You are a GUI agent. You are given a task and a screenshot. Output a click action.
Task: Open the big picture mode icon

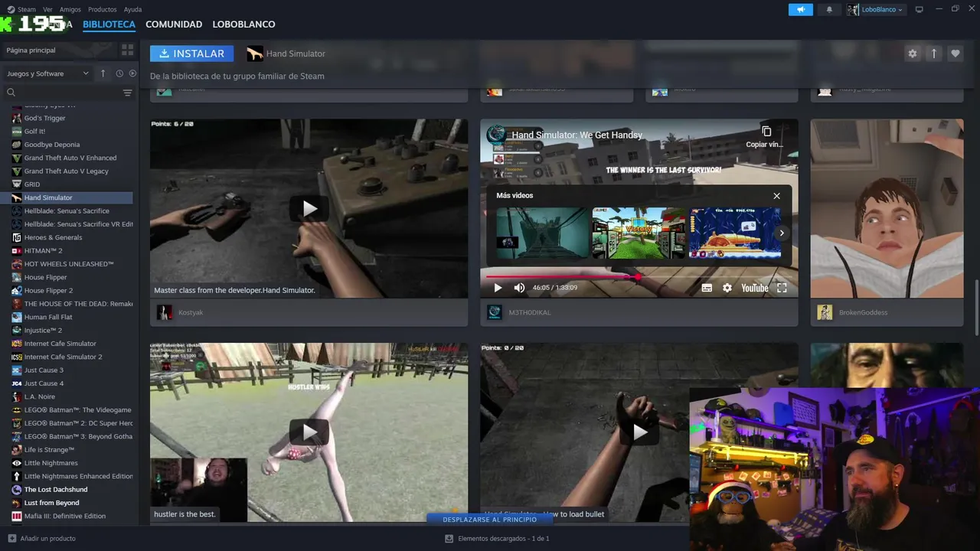click(919, 9)
